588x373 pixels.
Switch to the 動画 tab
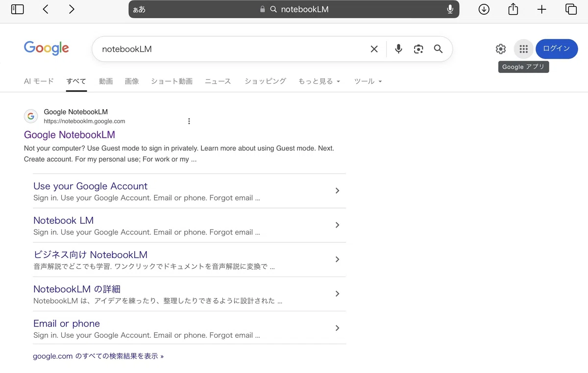pyautogui.click(x=106, y=81)
